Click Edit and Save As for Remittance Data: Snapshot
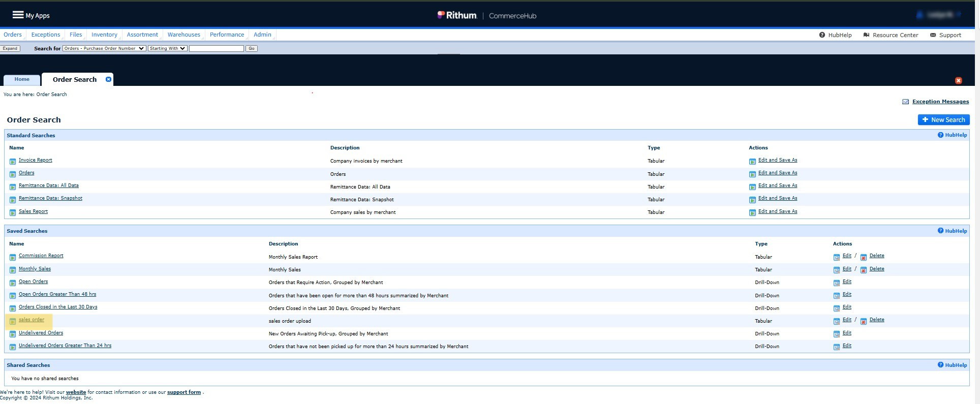 coord(778,198)
